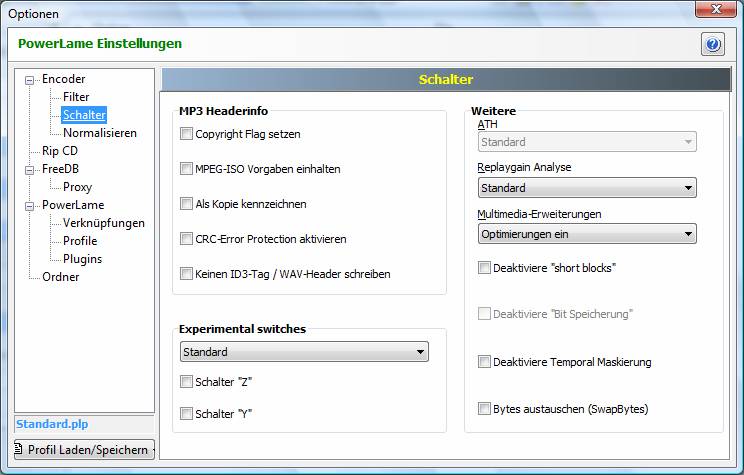
Task: Click the Profil Laden/Speichern document icon
Action: click(19, 448)
